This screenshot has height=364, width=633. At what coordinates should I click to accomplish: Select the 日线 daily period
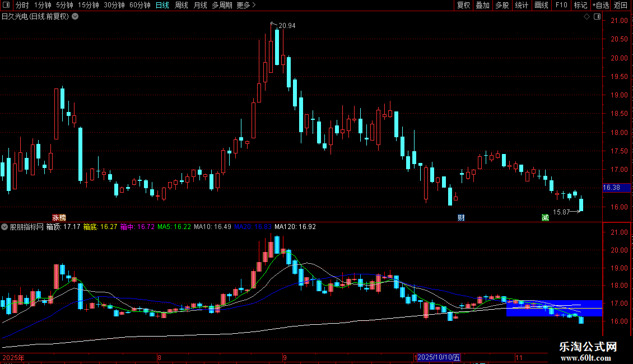click(x=162, y=5)
